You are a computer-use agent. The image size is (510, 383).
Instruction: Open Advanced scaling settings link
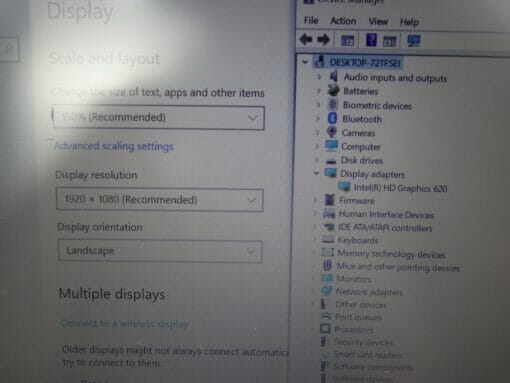(x=114, y=146)
